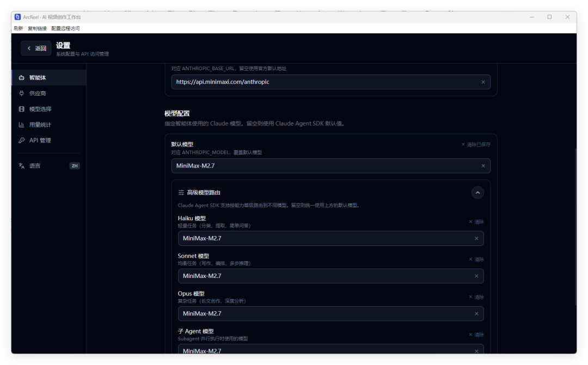This screenshot has width=588, height=365.
Task: Click 复制链接 in the menu bar
Action: 37,28
